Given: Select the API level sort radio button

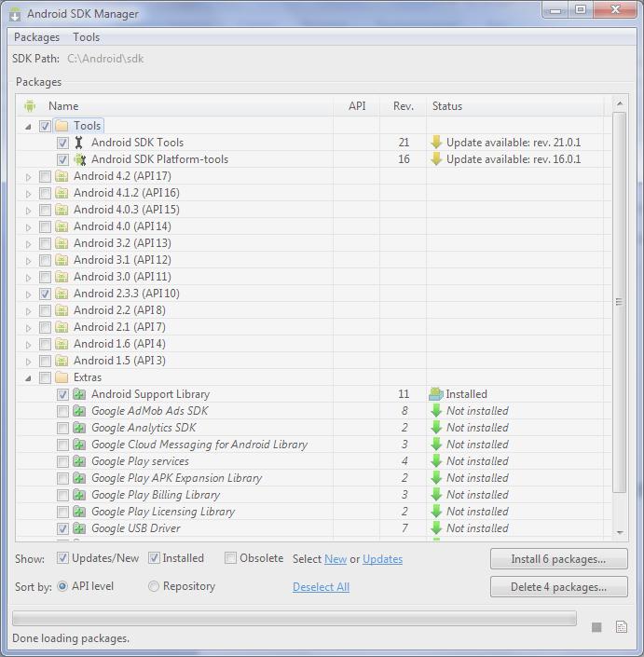Looking at the screenshot, I should 62,586.
